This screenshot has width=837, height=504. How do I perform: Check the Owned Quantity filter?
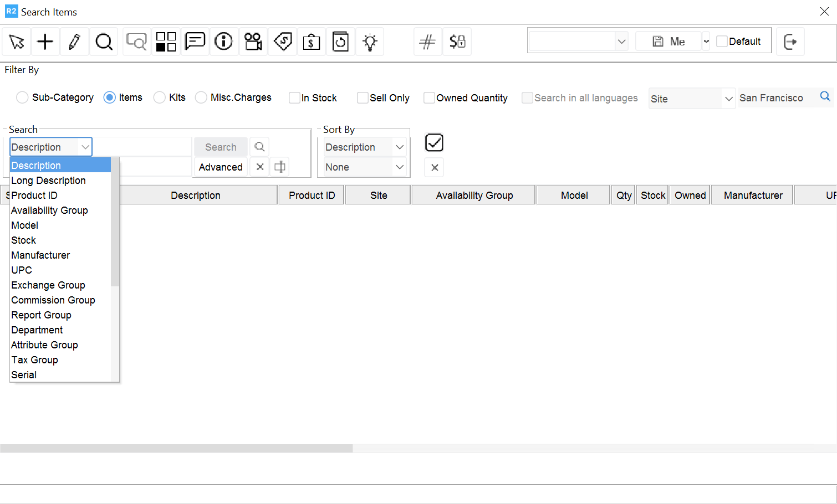tap(429, 97)
